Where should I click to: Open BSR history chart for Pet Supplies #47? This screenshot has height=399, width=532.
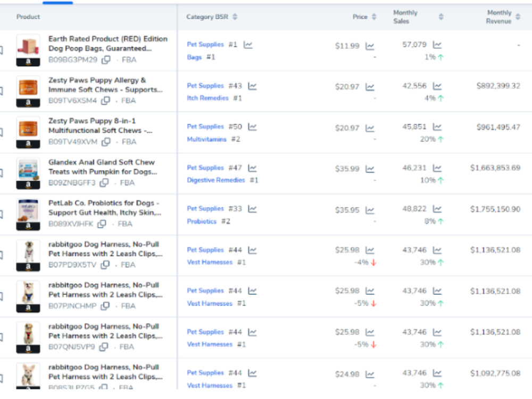pyautogui.click(x=252, y=168)
